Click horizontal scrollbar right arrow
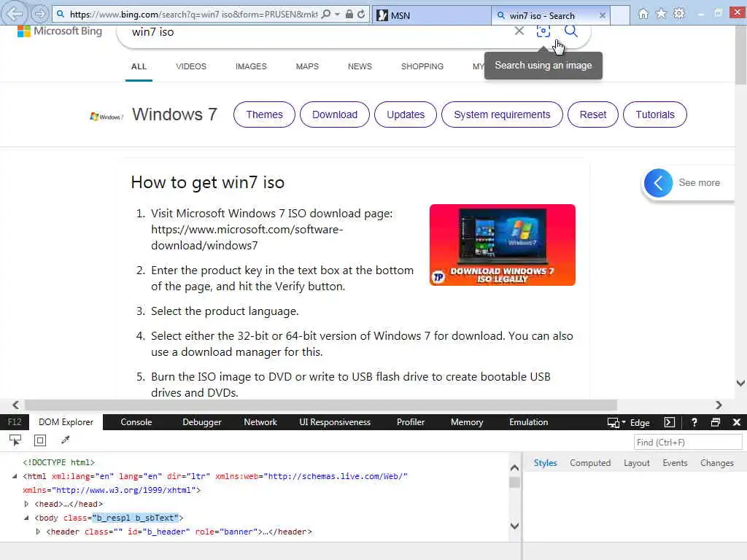Image resolution: width=747 pixels, height=560 pixels. pyautogui.click(x=719, y=405)
